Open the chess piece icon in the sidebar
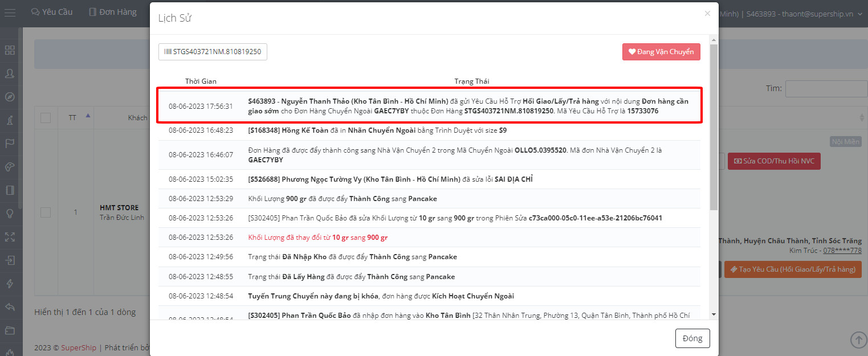 [x=10, y=120]
